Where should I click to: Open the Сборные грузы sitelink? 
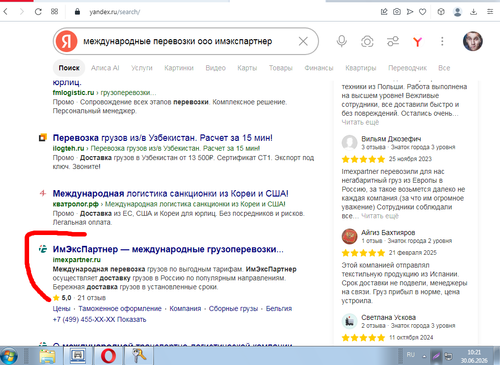tap(233, 309)
